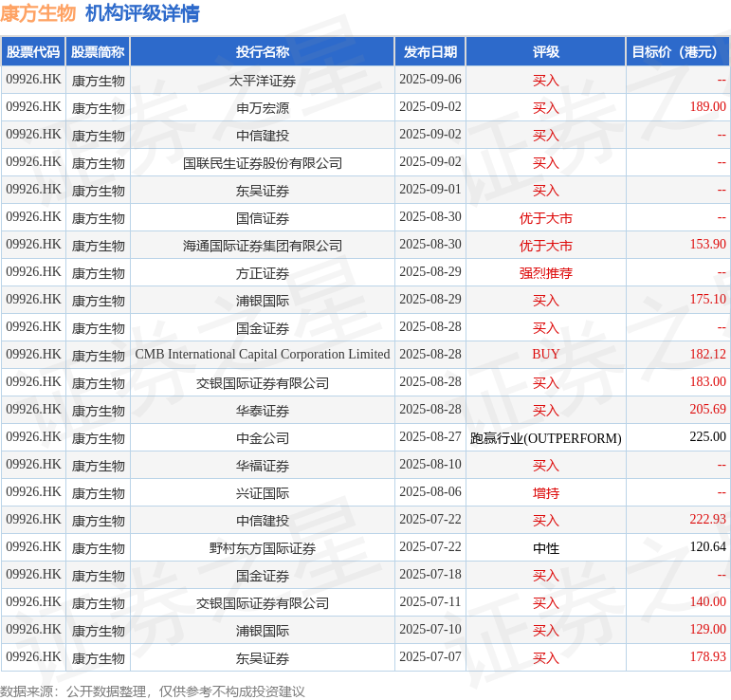
Task: Click date 2025-08-27
Action: coord(430,437)
